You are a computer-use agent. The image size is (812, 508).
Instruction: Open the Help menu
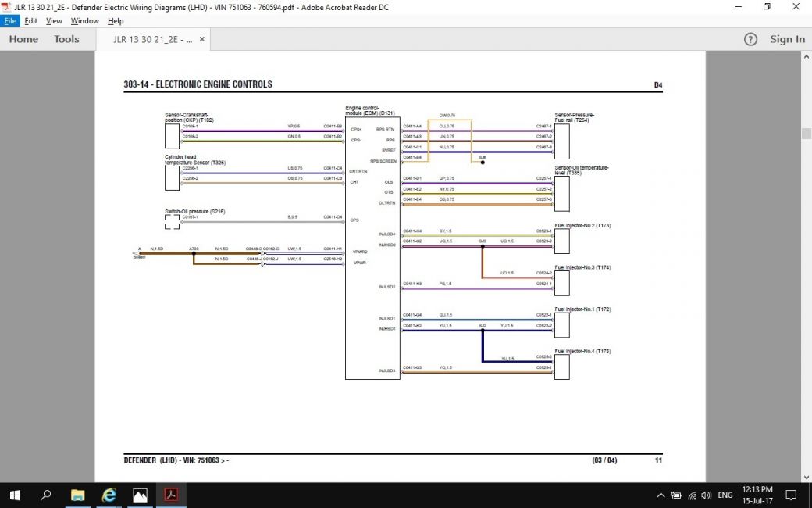click(116, 21)
